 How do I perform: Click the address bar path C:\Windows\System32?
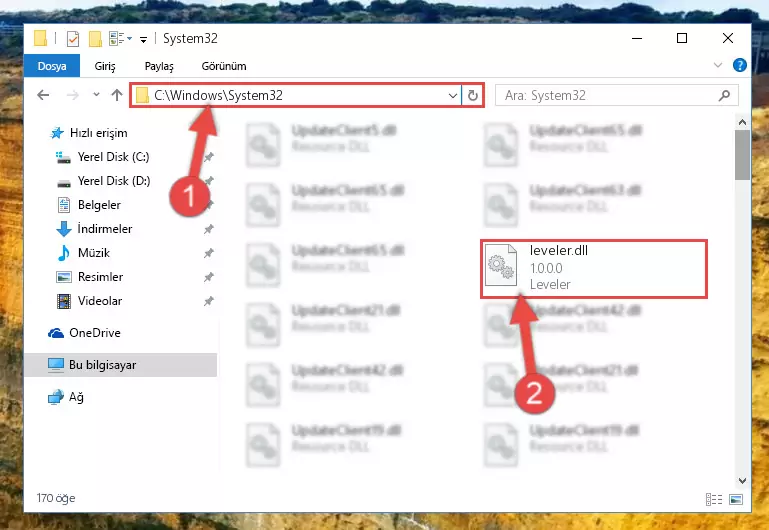click(218, 95)
